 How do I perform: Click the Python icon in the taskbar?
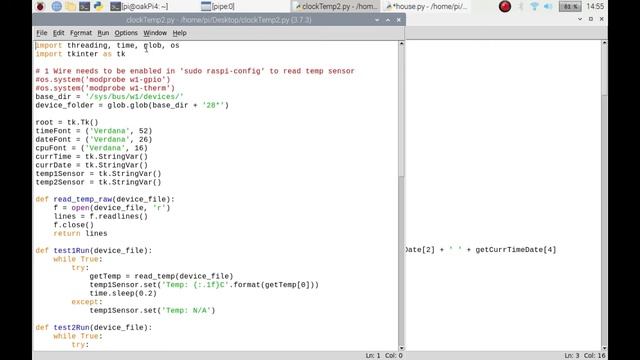click(98, 6)
